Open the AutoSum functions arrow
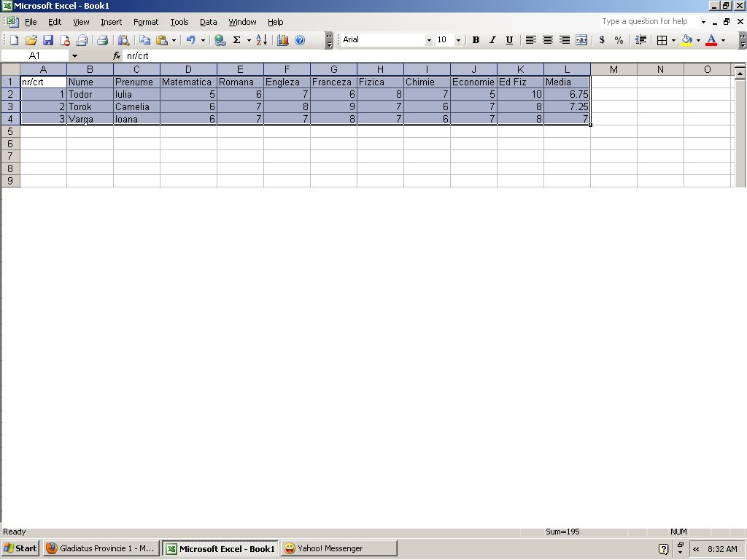Image resolution: width=747 pixels, height=560 pixels. point(249,40)
